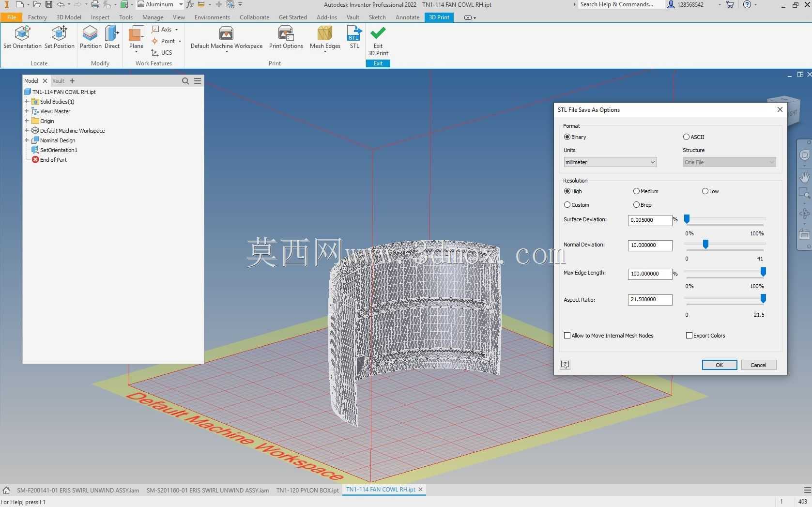The height and width of the screenshot is (507, 812).
Task: Switch to the Vault browser tab
Action: click(x=58, y=81)
